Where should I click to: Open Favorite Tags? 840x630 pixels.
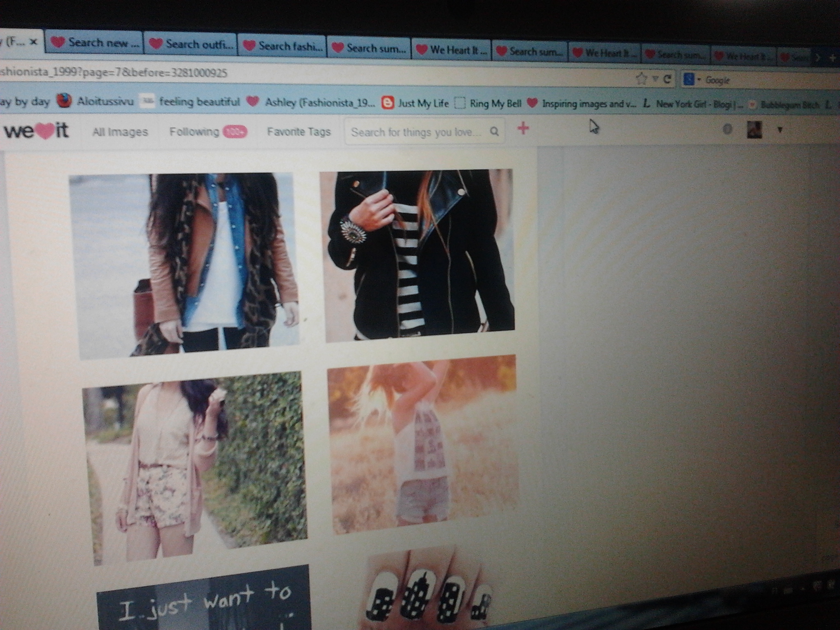pos(299,132)
